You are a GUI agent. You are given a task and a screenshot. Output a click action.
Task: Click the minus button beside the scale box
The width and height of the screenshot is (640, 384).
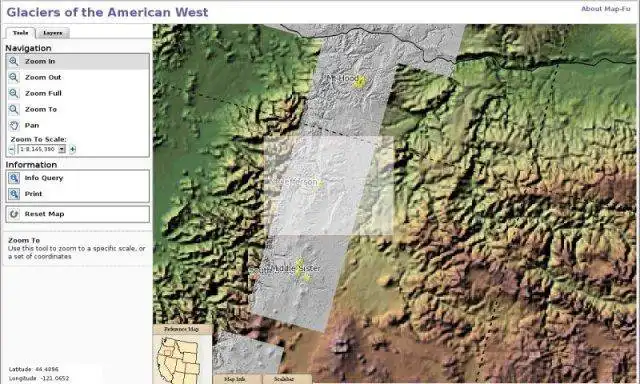[12, 149]
